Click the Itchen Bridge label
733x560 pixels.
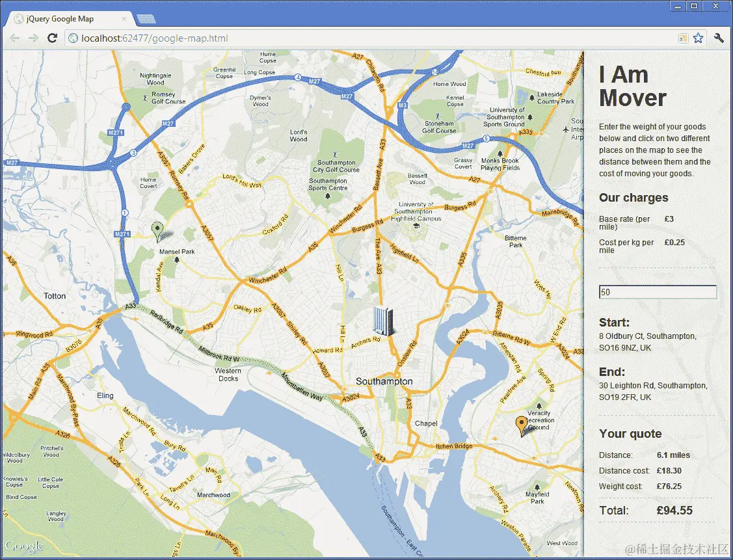pos(454,446)
